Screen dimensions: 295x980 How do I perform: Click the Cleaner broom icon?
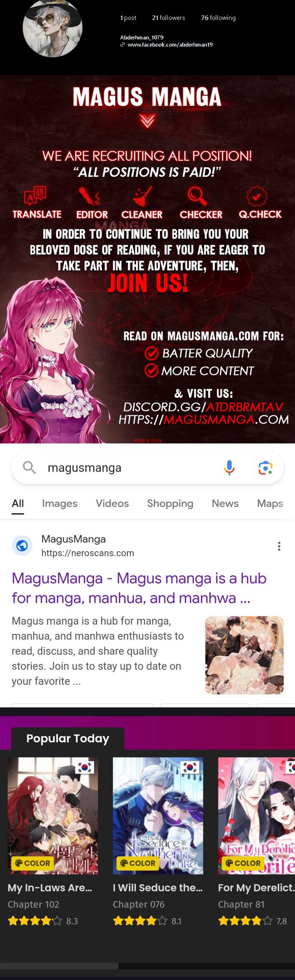142,196
